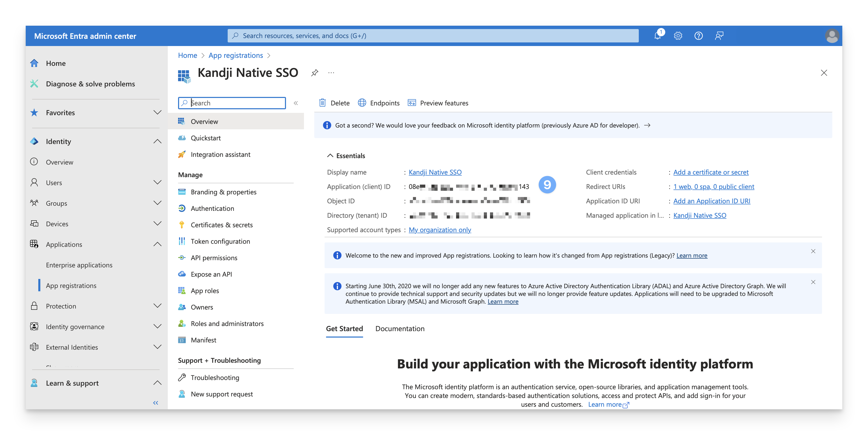
Task: Dismiss the ADAL deprecation notice banner
Action: (x=813, y=282)
